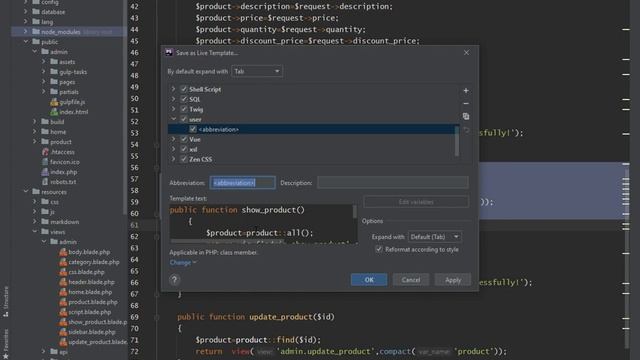
Task: Collapse the public folder in project tree
Action: 26,42
